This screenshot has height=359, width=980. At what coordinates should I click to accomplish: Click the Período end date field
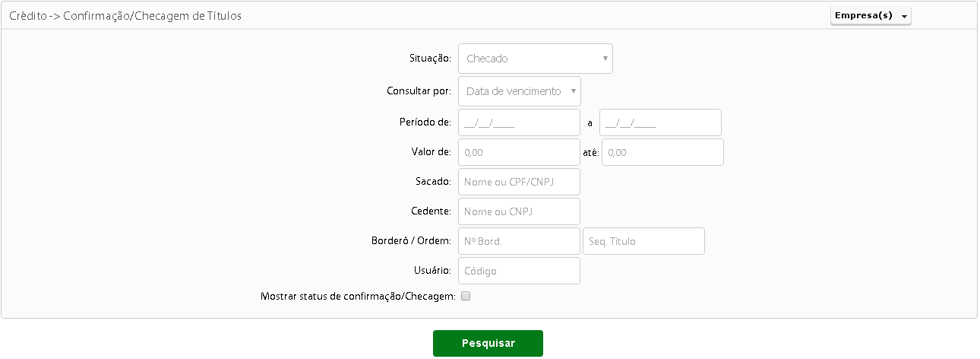click(660, 122)
